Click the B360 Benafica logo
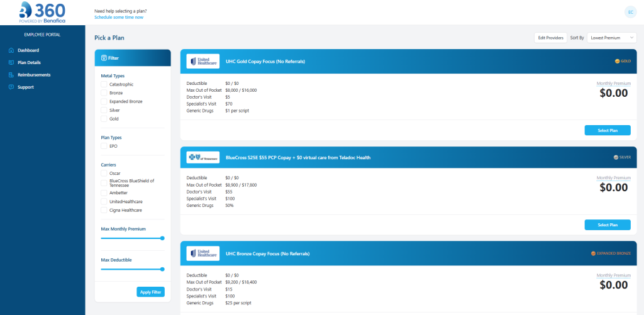Screen dimensions: 644x315 pos(42,13)
